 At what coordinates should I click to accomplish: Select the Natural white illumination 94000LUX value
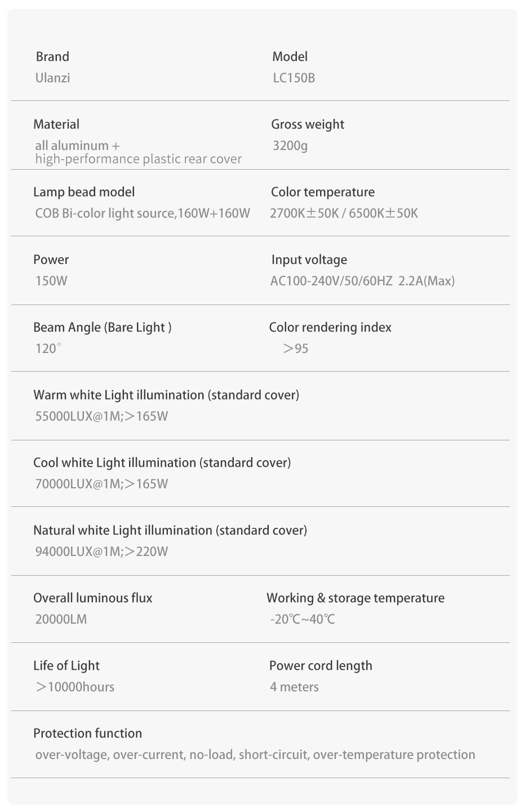tap(101, 551)
